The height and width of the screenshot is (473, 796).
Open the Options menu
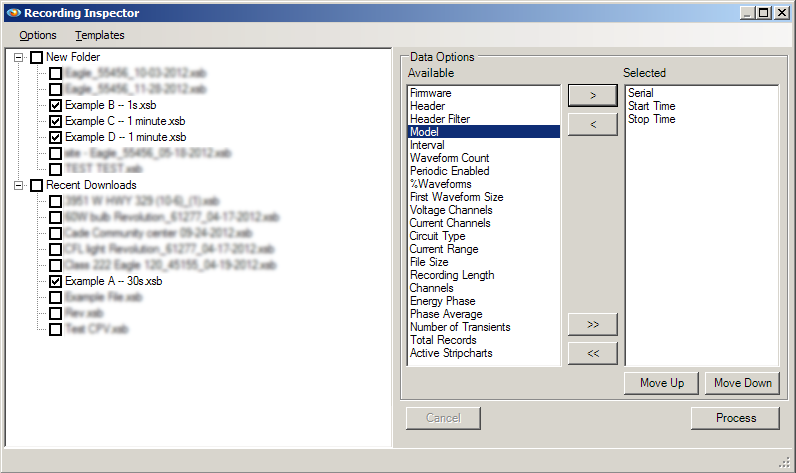pos(38,35)
